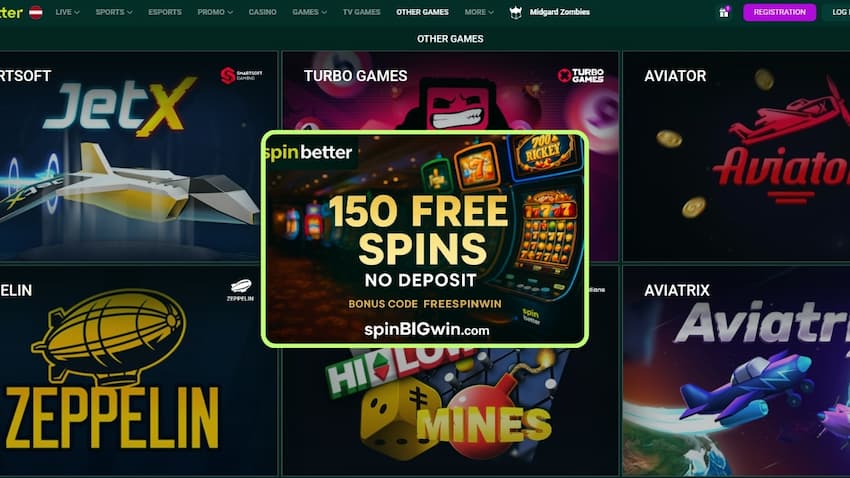The image size is (850, 478).
Task: Click the spinbetter logo in banner
Action: click(308, 152)
